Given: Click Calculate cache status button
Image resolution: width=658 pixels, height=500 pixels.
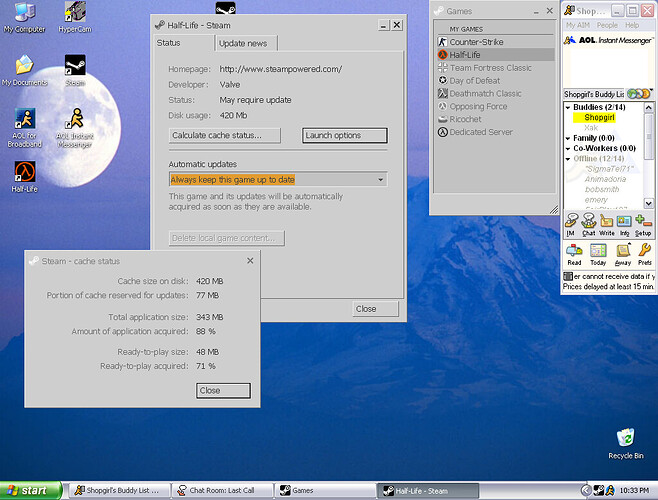Looking at the screenshot, I should tap(225, 136).
